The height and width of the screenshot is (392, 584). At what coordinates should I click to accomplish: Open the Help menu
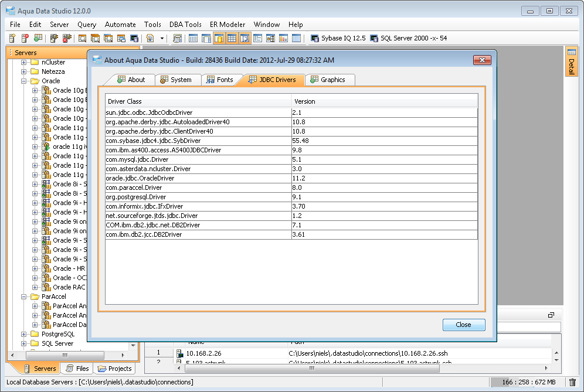click(x=296, y=25)
